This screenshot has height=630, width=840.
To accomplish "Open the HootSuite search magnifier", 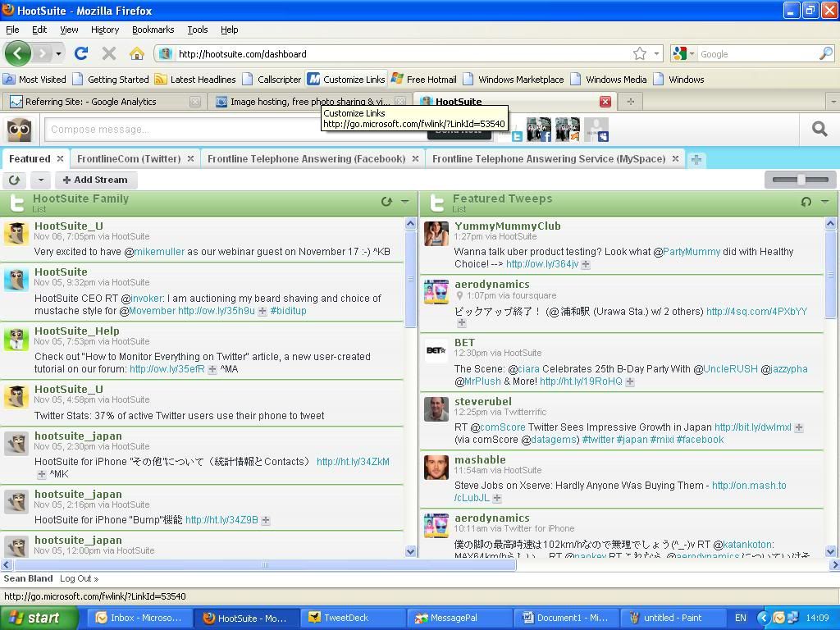I will 819,129.
